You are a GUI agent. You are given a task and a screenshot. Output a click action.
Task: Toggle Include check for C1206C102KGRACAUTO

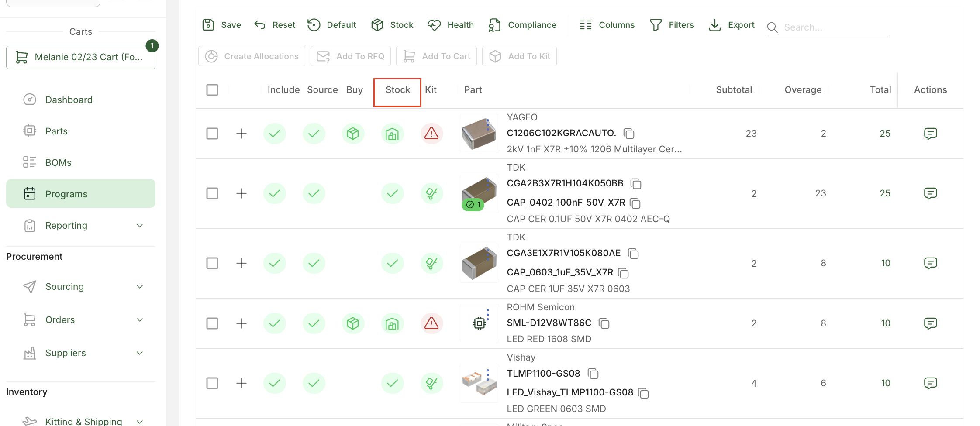tap(274, 134)
